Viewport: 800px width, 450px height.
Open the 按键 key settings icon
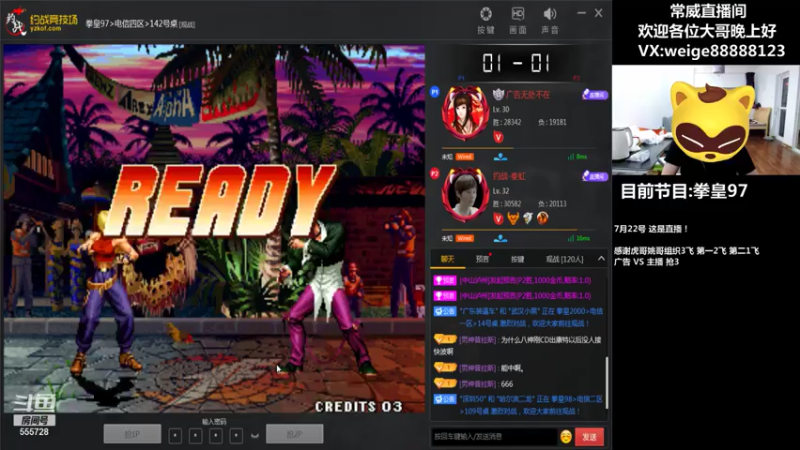pyautogui.click(x=486, y=20)
